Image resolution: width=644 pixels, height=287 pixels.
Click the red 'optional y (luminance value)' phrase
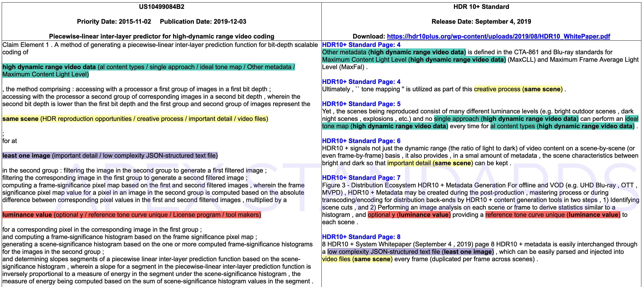(x=409, y=215)
